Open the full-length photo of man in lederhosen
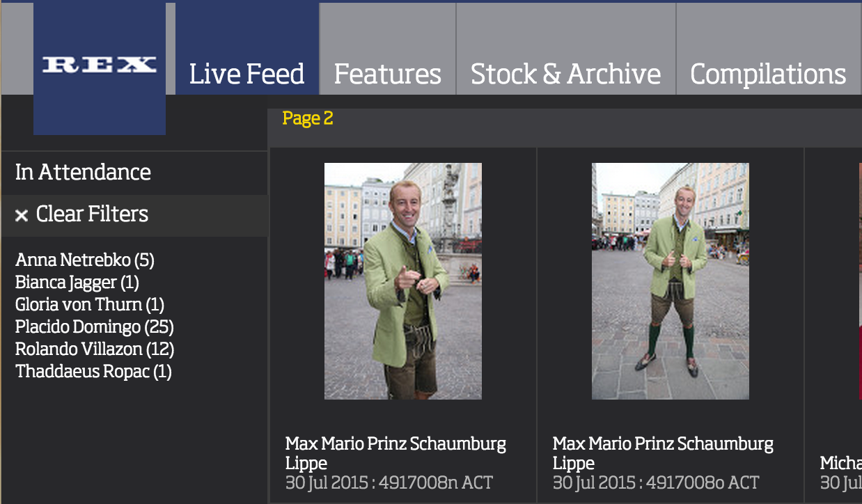The width and height of the screenshot is (862, 504). coord(670,281)
